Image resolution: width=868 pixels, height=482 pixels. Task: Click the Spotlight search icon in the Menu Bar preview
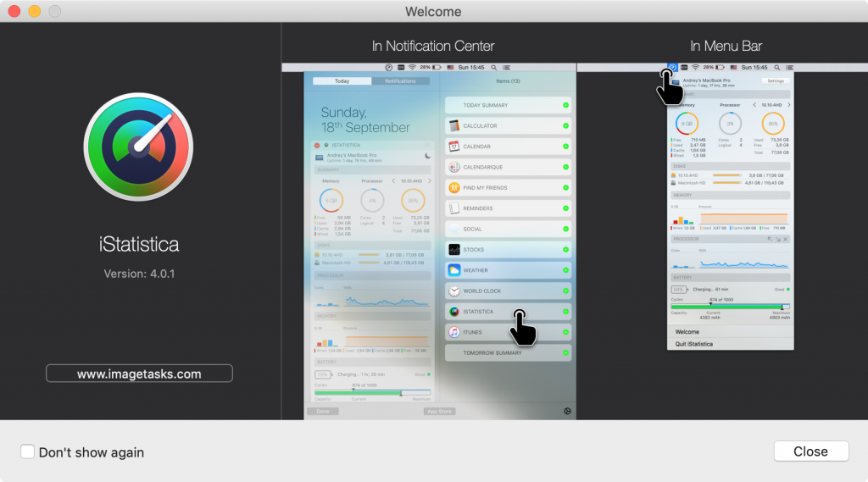776,68
